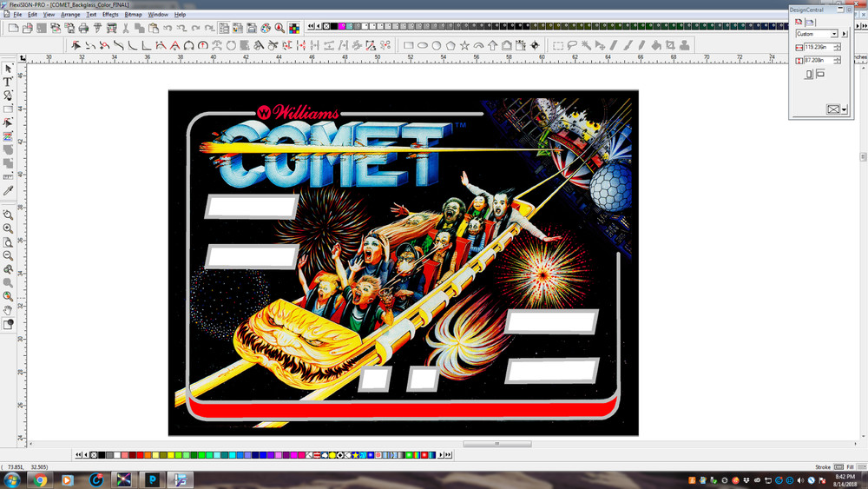Select the bitmap Stamp tool
868x489 pixels.
pyautogui.click(x=685, y=45)
